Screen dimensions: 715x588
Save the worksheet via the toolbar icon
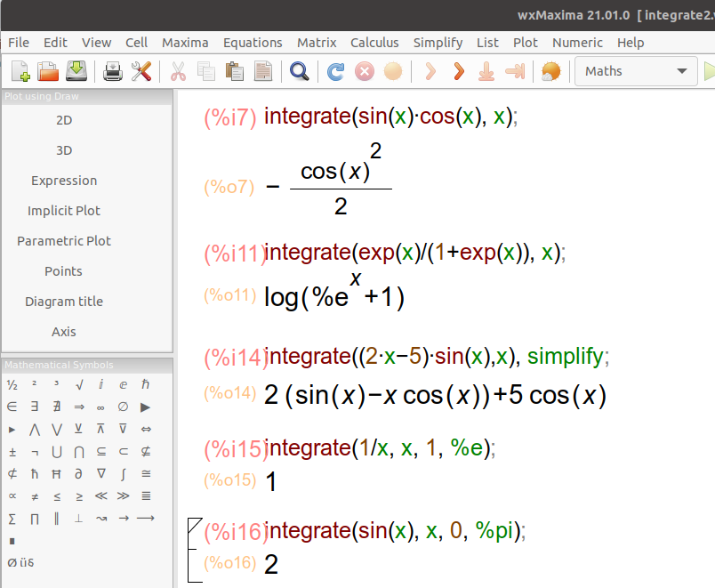tap(76, 73)
